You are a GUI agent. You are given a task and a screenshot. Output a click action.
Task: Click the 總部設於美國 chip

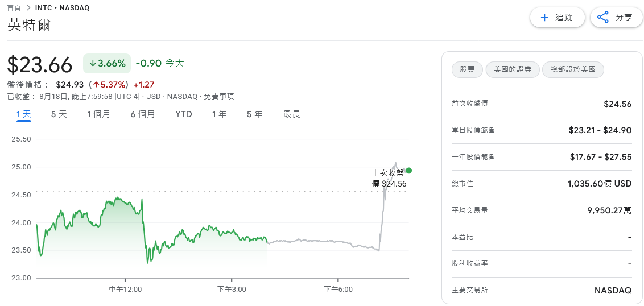[x=573, y=69]
